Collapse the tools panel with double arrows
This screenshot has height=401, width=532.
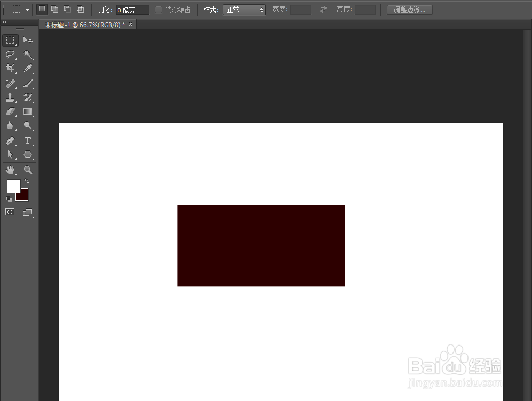[x=4, y=22]
